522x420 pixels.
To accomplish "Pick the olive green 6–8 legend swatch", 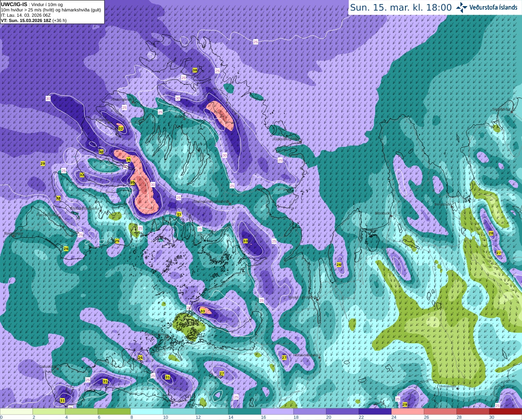I will (114, 411).
